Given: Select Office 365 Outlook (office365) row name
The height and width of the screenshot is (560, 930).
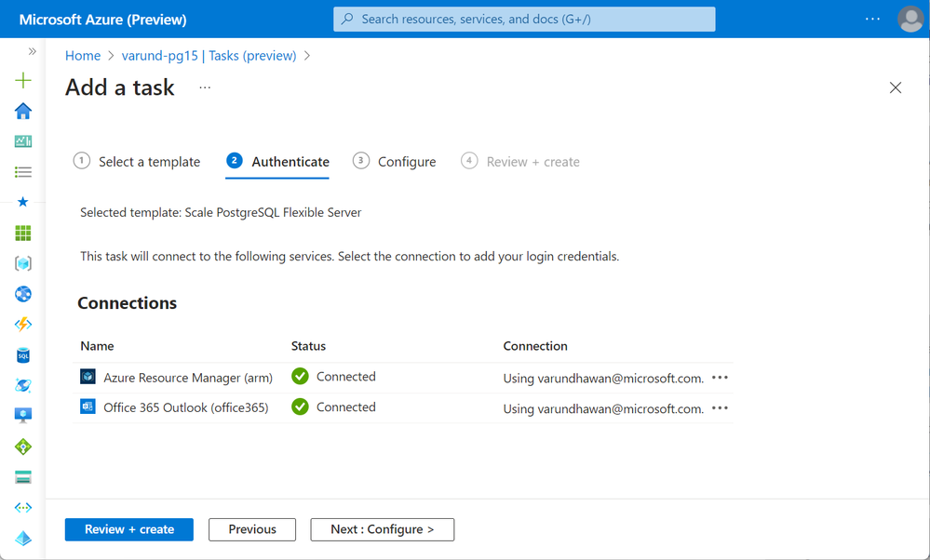Looking at the screenshot, I should tap(185, 407).
